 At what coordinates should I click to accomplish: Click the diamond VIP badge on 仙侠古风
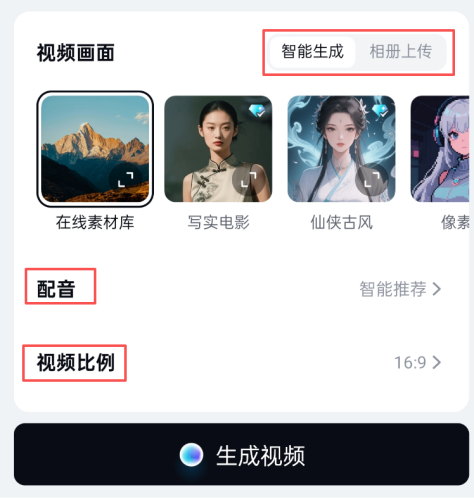coord(380,110)
